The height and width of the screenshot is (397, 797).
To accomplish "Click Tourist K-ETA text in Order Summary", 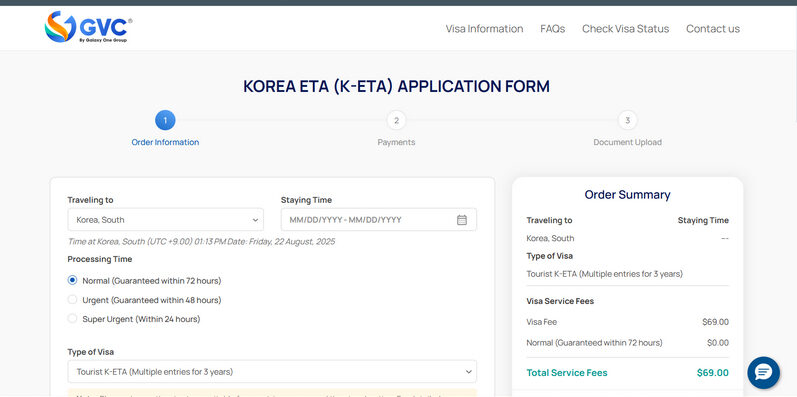I will pos(604,274).
